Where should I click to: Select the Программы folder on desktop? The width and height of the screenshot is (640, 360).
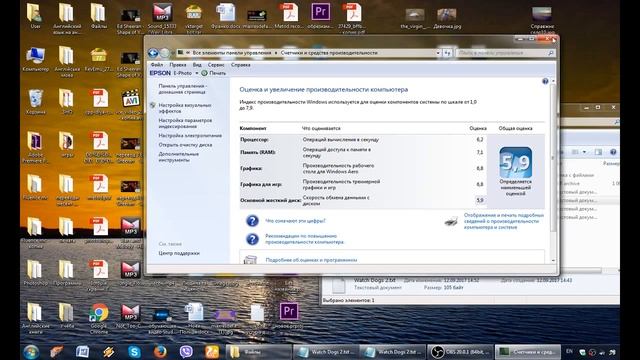pos(67,272)
